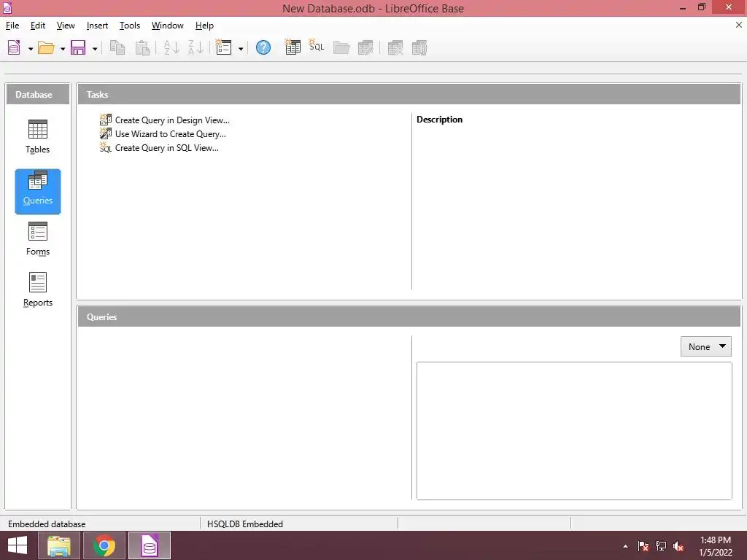Open LibreOffice Help with question mark icon
Viewport: 747px width, 560px height.
pyautogui.click(x=263, y=47)
